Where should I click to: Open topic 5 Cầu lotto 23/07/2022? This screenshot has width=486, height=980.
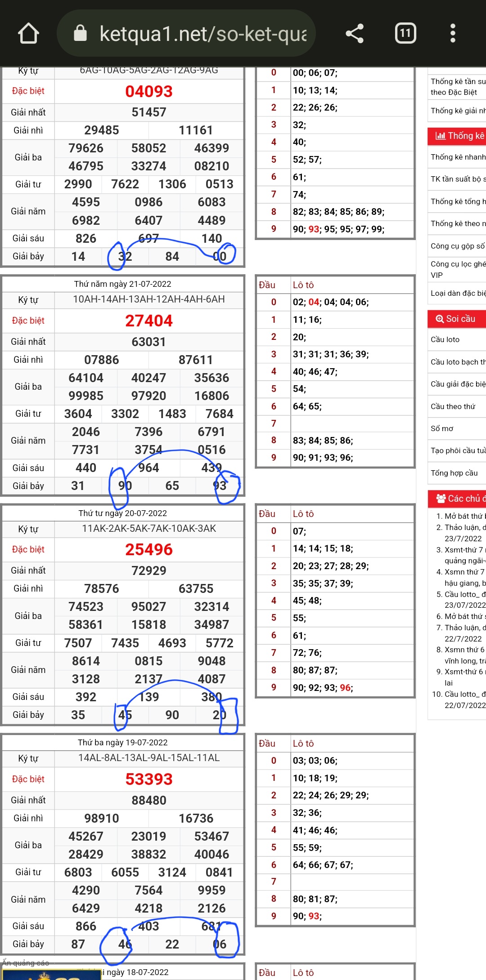465,600
